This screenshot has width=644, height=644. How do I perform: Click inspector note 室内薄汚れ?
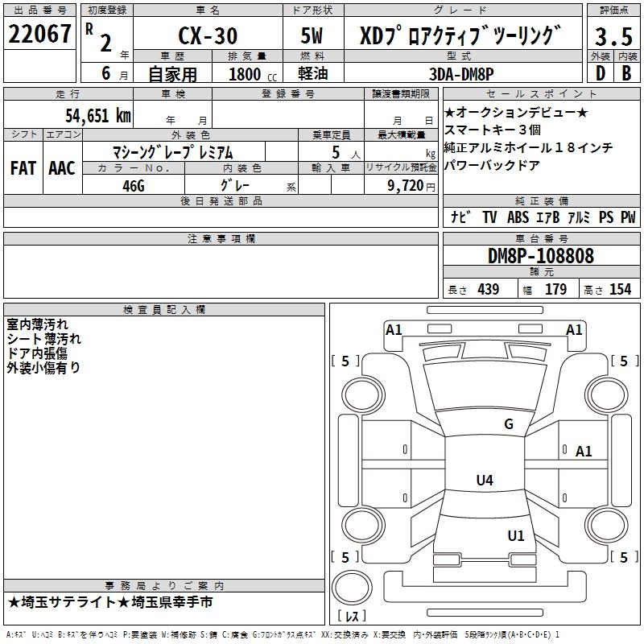point(37,324)
